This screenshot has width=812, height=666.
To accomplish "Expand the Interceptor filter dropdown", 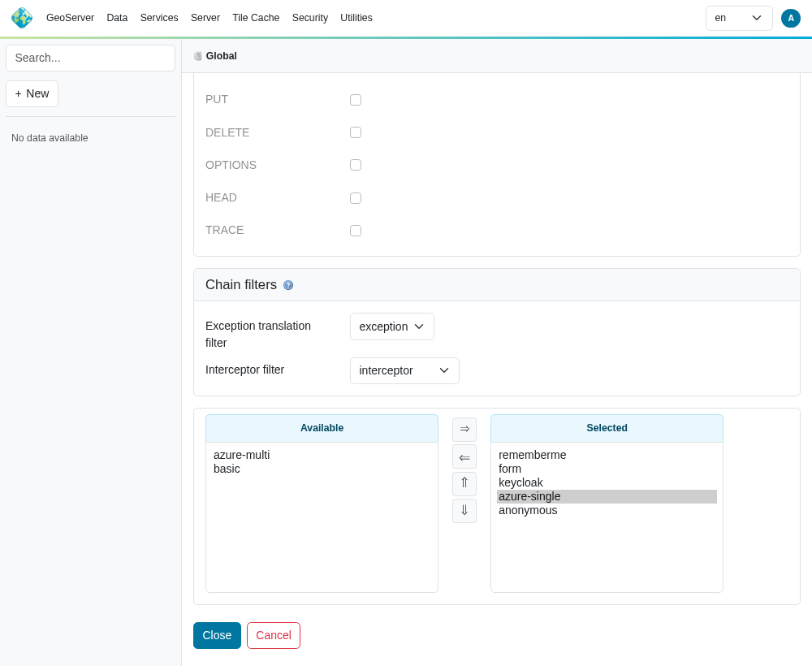I will (x=404, y=371).
